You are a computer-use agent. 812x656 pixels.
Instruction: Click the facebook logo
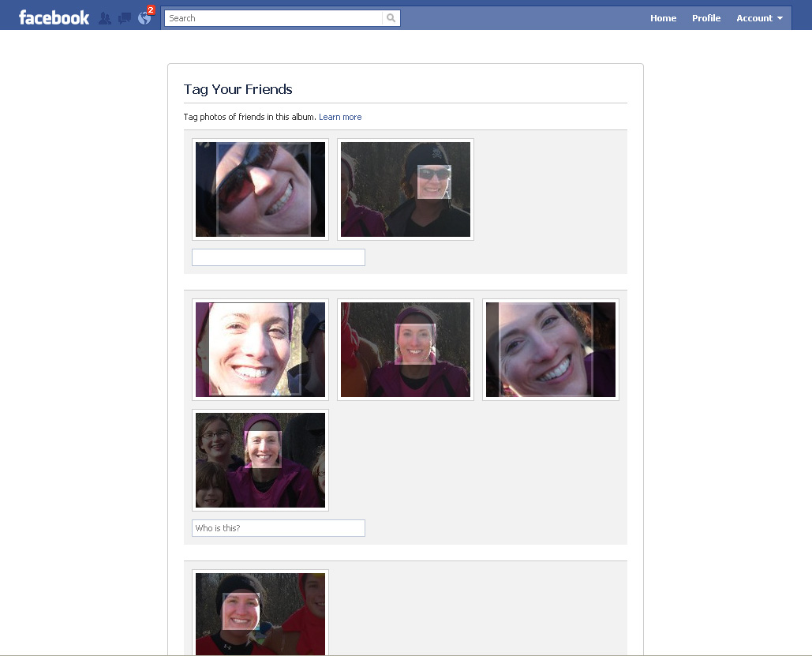click(x=54, y=18)
